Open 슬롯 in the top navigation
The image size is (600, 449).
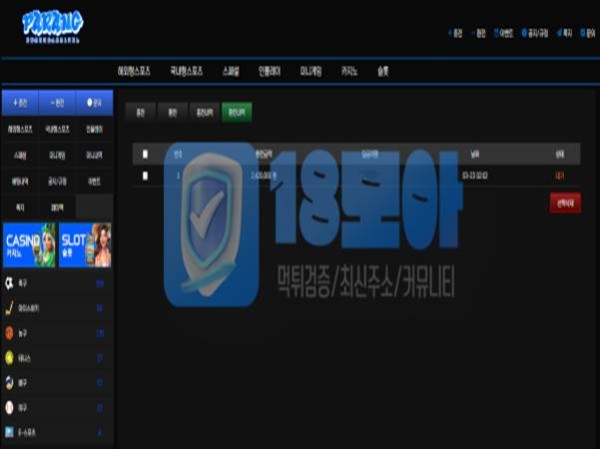point(383,71)
